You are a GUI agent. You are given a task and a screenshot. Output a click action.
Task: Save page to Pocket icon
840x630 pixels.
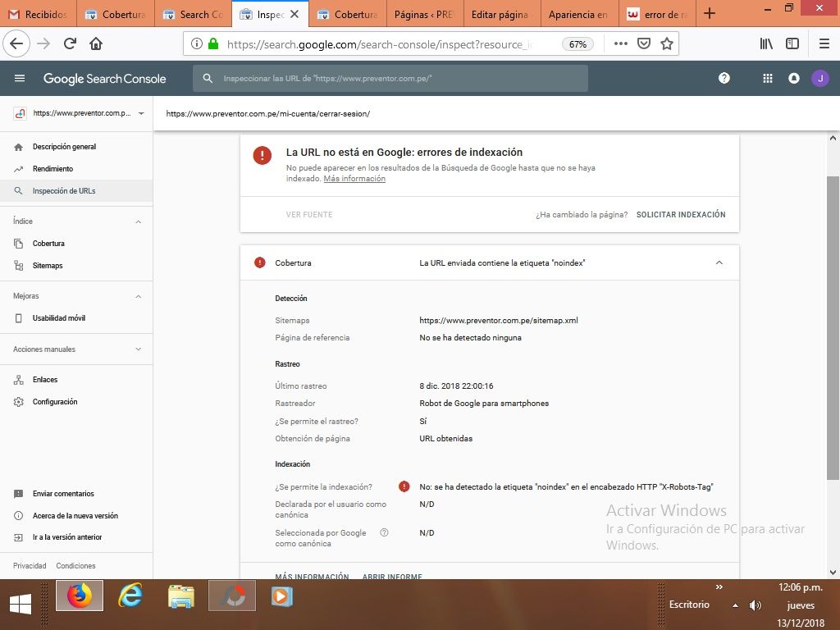[x=643, y=44]
